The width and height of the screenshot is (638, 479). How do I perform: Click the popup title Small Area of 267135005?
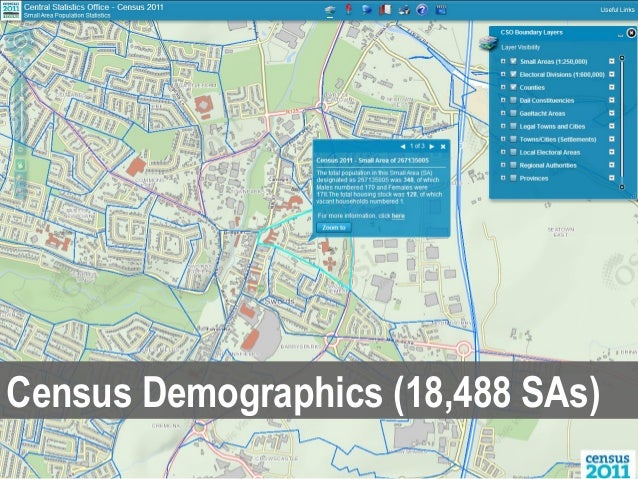coord(372,160)
